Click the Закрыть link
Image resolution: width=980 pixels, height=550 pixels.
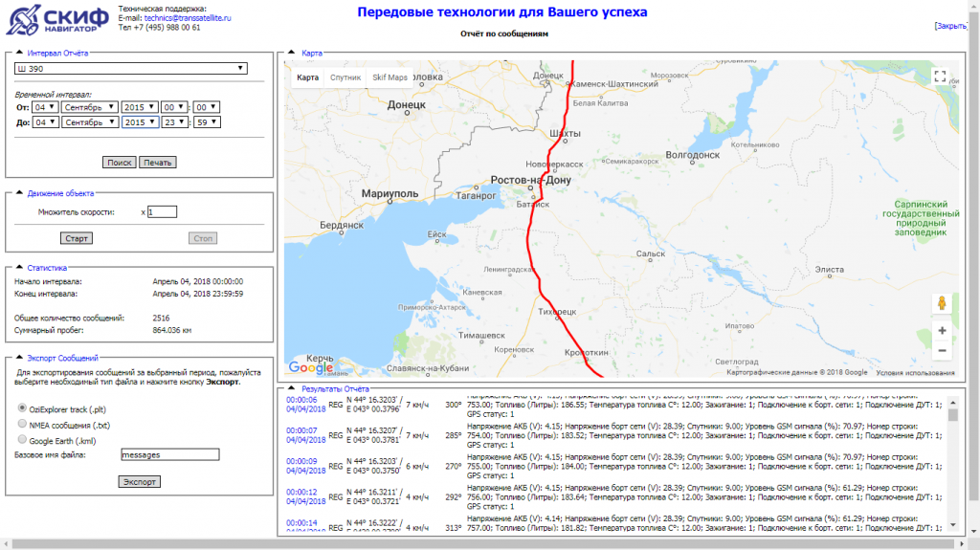[950, 26]
